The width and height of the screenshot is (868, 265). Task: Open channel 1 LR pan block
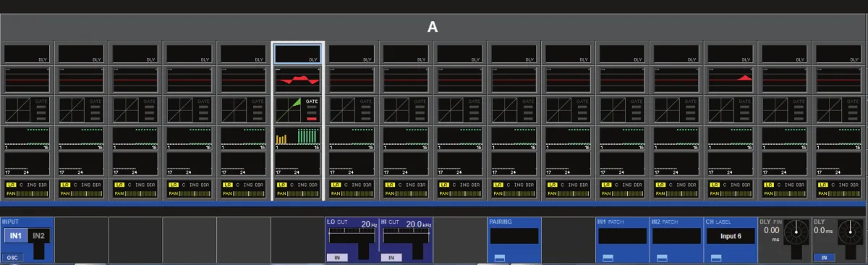pyautogui.click(x=27, y=189)
